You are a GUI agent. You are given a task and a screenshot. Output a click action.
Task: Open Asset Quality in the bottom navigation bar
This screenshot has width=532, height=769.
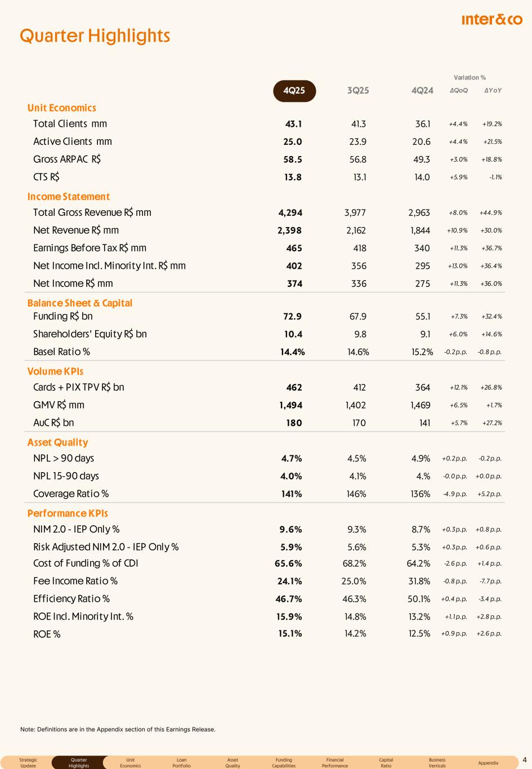coord(233,763)
